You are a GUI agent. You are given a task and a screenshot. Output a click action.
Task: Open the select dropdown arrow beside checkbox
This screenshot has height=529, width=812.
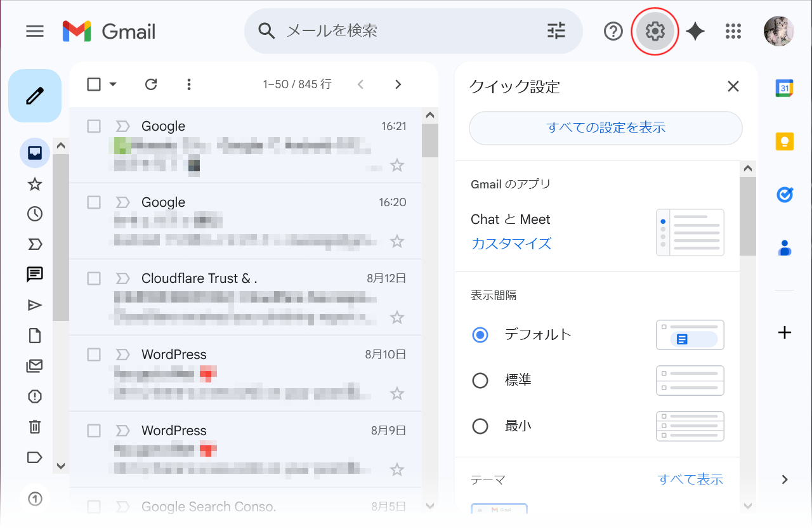(113, 84)
